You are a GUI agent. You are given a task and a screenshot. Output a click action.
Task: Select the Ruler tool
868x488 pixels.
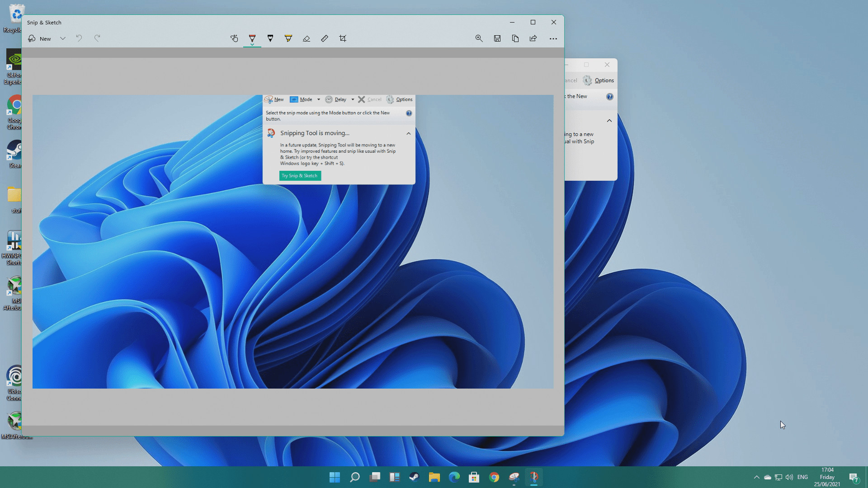click(325, 39)
